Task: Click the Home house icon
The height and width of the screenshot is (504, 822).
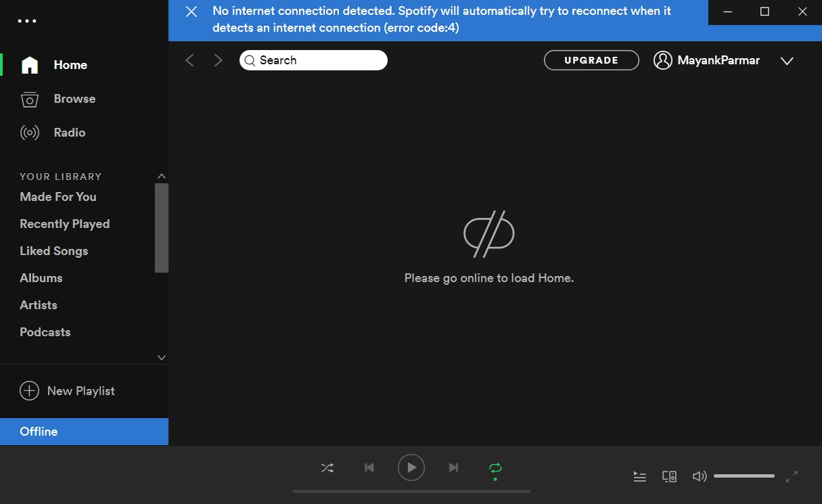Action: coord(30,65)
